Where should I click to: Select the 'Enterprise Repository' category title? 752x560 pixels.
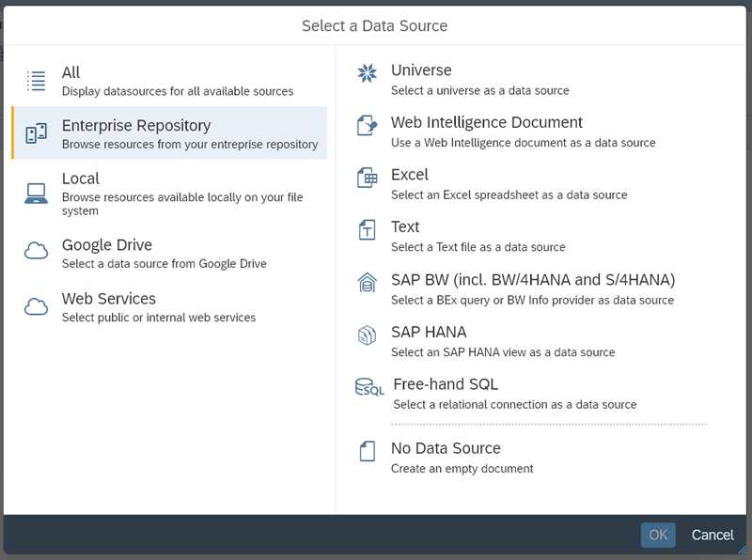pyautogui.click(x=136, y=126)
